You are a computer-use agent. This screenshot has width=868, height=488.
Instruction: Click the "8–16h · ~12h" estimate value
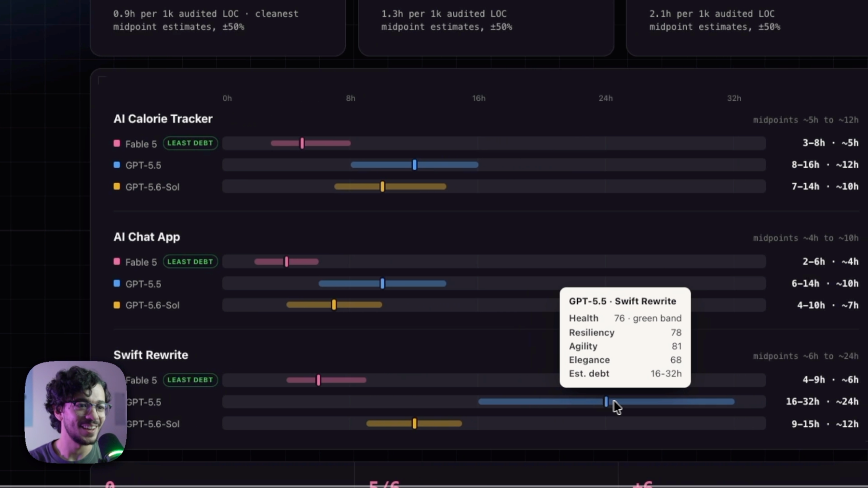pos(825,165)
